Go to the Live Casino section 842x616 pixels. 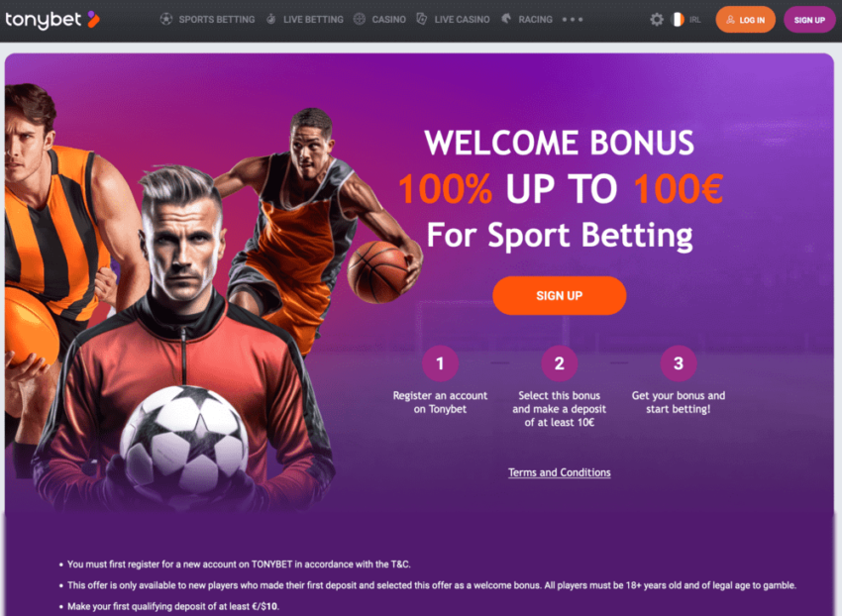click(x=462, y=20)
